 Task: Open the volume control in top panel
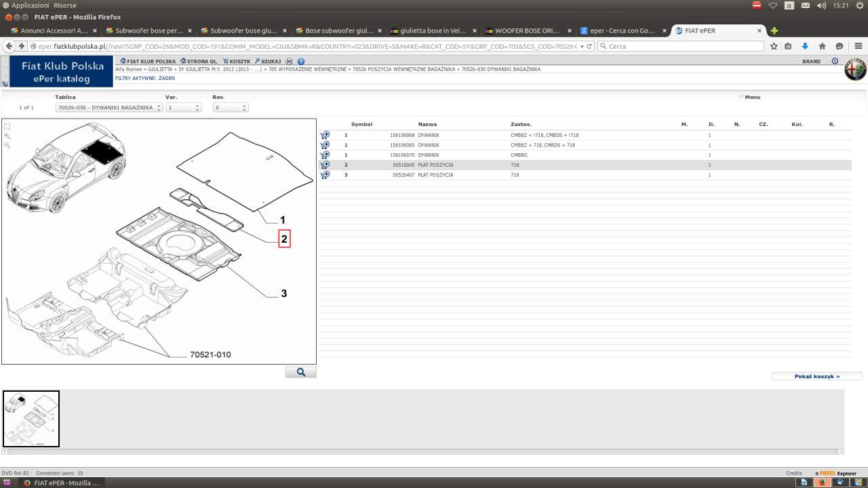pyautogui.click(x=822, y=5)
